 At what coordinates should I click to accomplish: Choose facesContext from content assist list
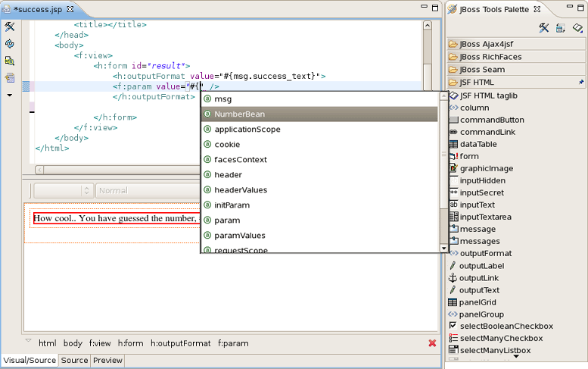tap(319, 160)
